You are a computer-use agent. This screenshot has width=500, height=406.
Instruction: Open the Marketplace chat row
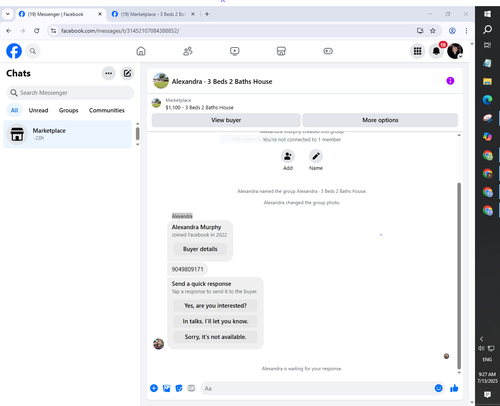coord(67,134)
